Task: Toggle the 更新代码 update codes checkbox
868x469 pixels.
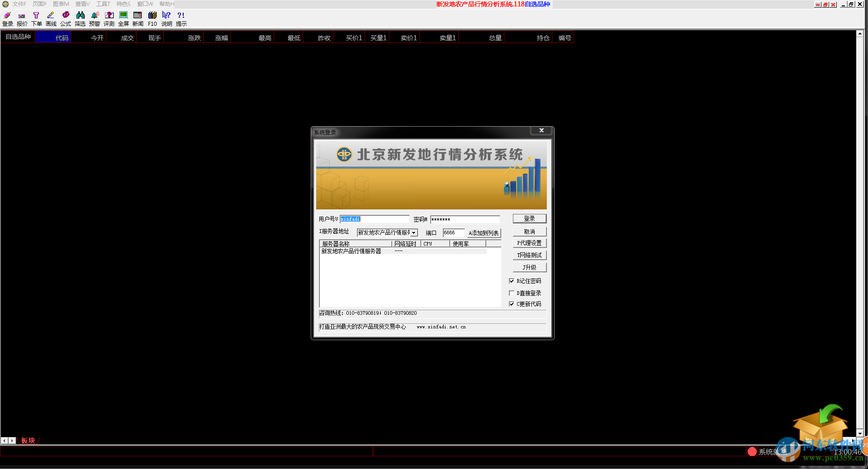Action: click(512, 304)
